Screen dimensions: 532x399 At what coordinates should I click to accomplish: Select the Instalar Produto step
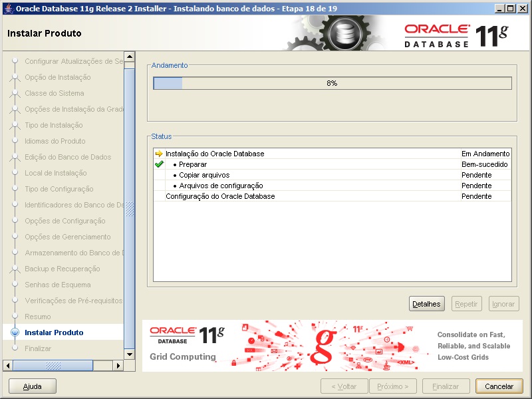tap(54, 332)
